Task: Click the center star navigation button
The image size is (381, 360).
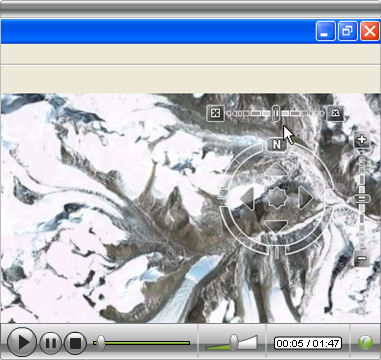Action: tap(276, 198)
